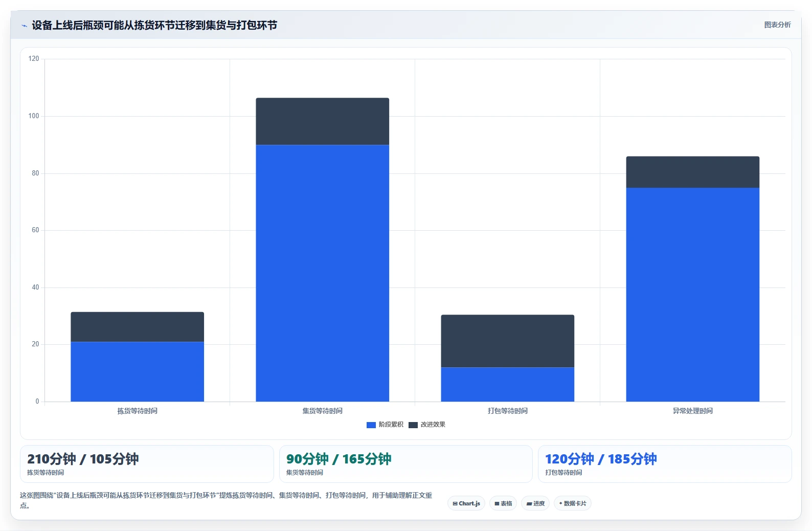Viewport: 812px width, 531px height.
Task: Toggle the 阶段累积 legend color box
Action: (x=371, y=425)
